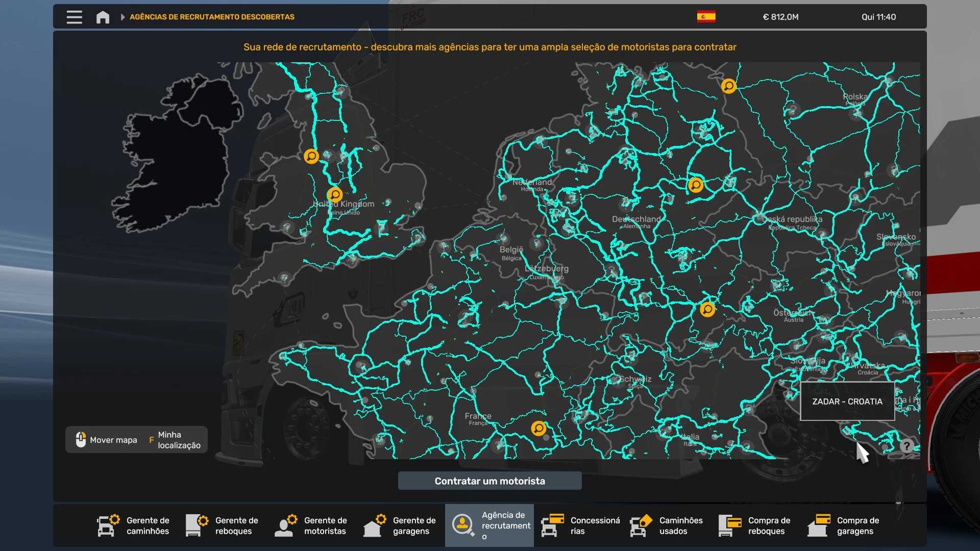Open the help question mark button
980x551 pixels.
click(x=906, y=446)
